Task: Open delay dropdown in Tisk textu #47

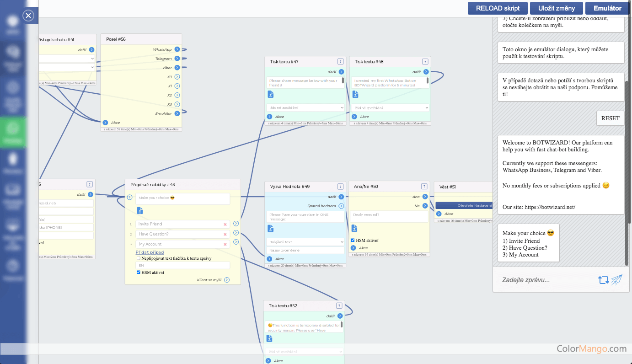Action: point(305,107)
